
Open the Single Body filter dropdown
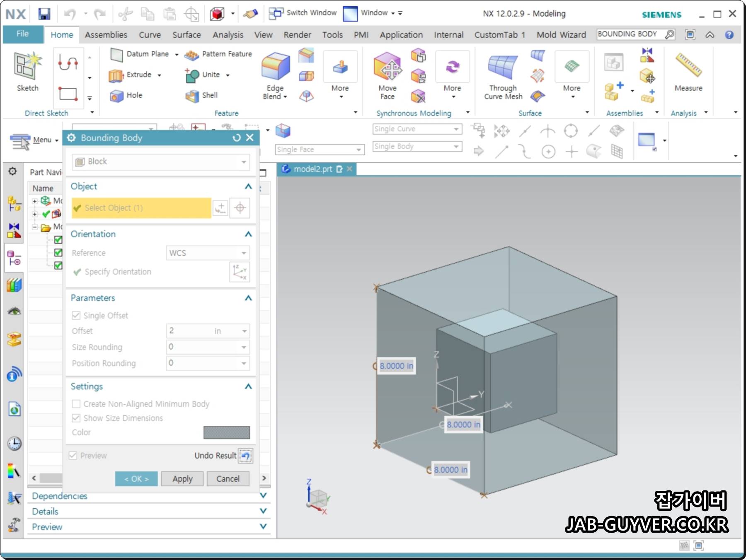coord(417,147)
